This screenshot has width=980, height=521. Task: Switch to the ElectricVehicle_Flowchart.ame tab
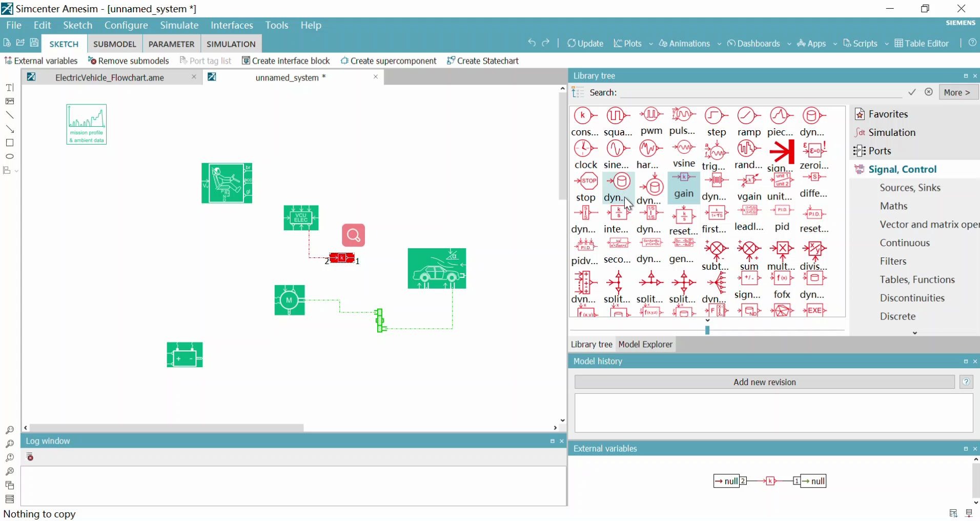pyautogui.click(x=110, y=77)
